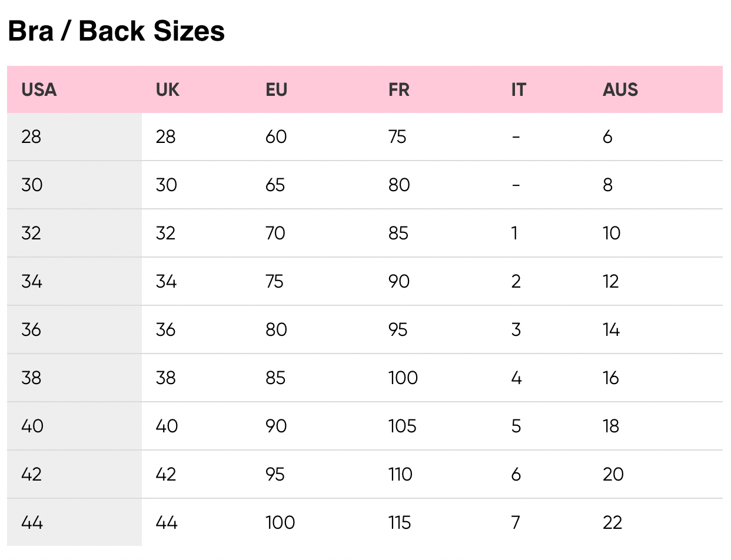Click the AUS column header
The width and height of the screenshot is (731, 560).
620,90
